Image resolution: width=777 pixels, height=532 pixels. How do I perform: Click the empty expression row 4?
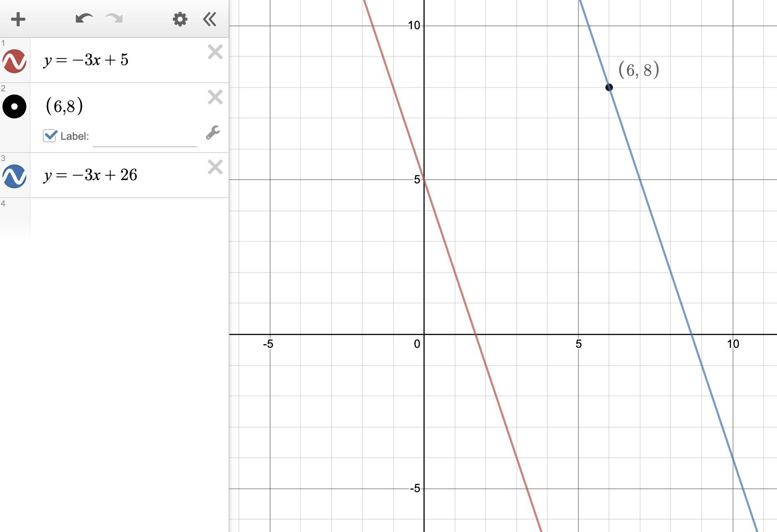pos(129,218)
